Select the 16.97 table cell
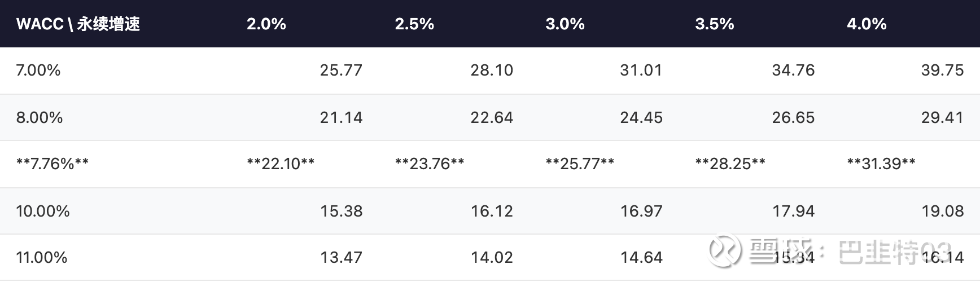 [641, 211]
